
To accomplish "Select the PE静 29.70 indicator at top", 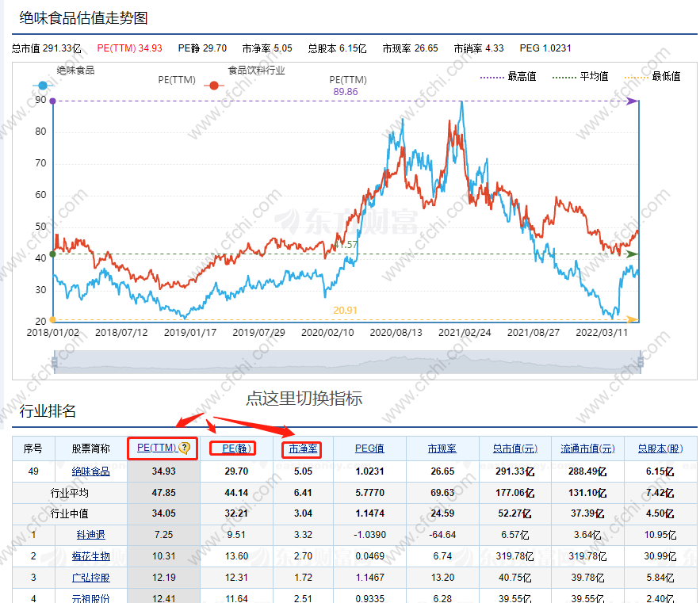I will (202, 48).
